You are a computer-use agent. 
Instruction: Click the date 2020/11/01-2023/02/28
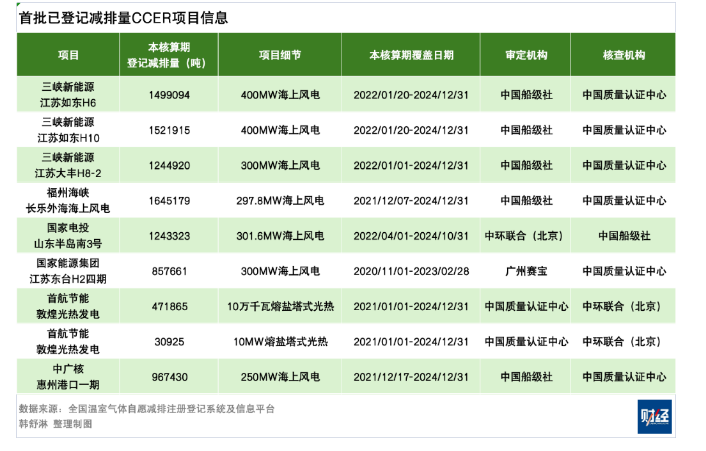click(411, 271)
